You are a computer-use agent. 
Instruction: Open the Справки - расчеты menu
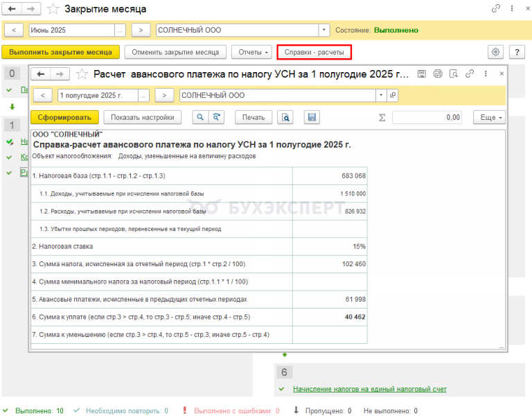click(x=314, y=52)
